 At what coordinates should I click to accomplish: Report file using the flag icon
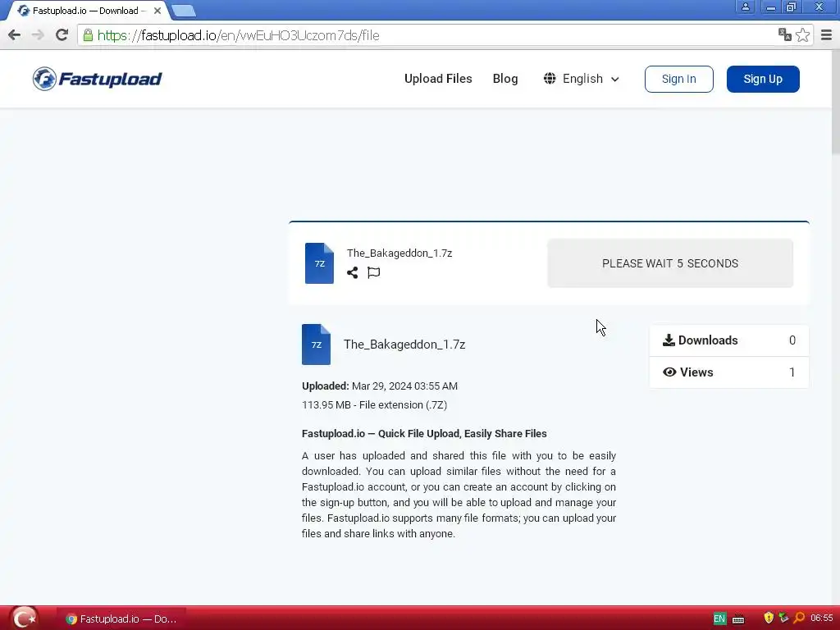click(374, 272)
